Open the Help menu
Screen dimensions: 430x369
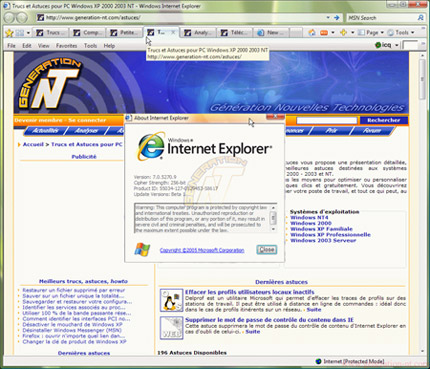pos(109,46)
